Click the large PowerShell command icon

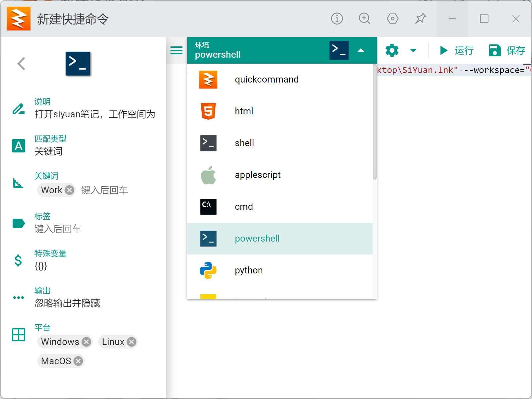click(78, 64)
